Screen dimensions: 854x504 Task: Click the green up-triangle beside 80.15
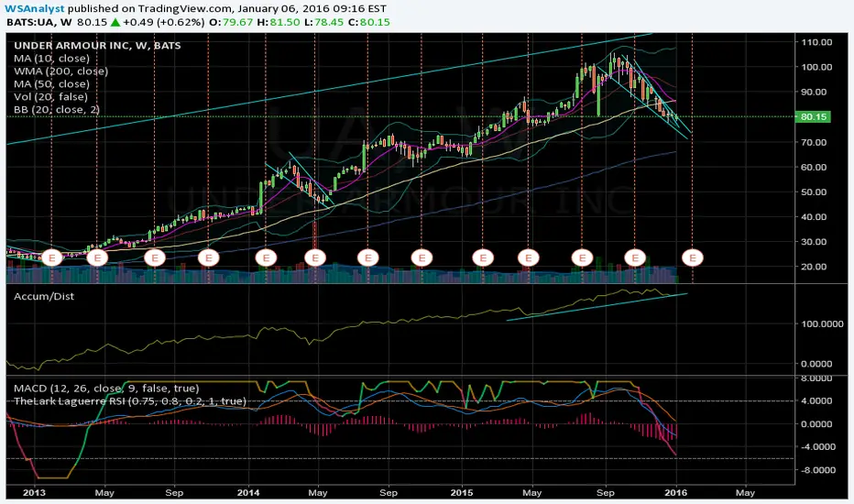click(x=115, y=22)
